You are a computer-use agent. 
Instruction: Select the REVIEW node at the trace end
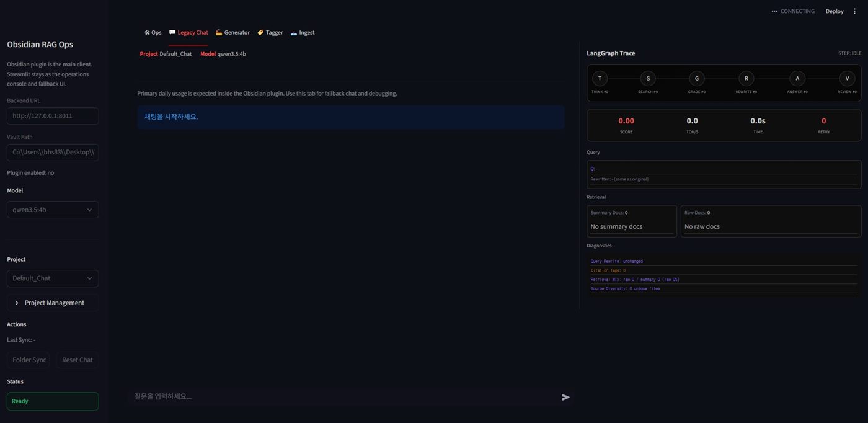click(846, 78)
